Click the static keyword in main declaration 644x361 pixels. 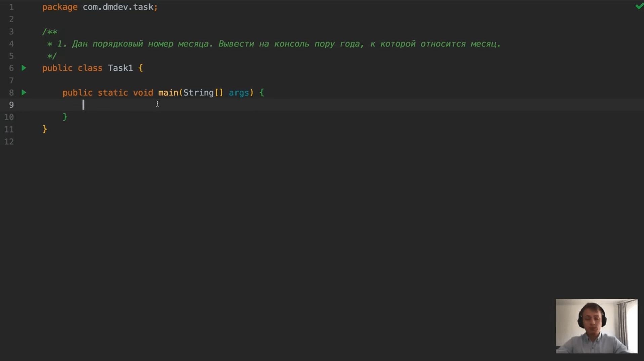(113, 93)
